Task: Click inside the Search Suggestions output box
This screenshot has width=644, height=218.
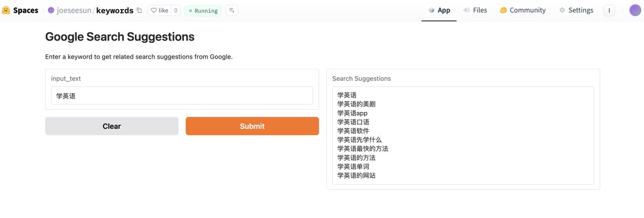Action: pyautogui.click(x=463, y=136)
